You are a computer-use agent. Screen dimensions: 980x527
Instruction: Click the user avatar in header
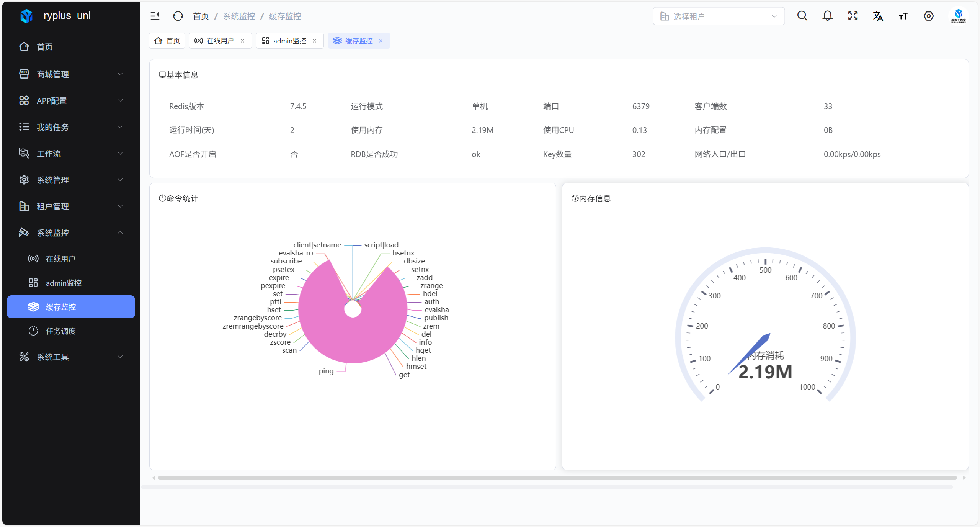coord(958,16)
